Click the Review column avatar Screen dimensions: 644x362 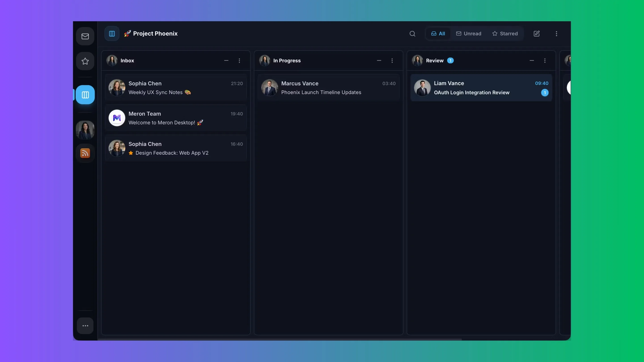tap(417, 61)
